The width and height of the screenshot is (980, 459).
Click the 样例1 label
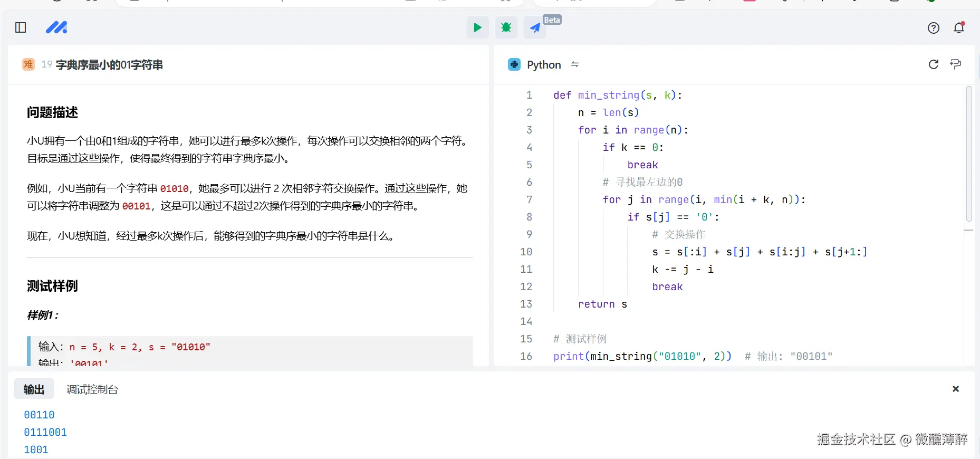(43, 315)
